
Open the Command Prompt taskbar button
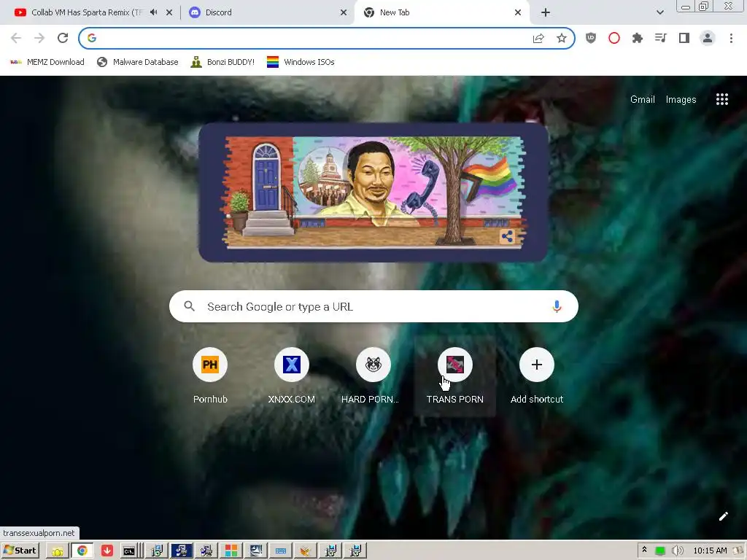tap(129, 551)
